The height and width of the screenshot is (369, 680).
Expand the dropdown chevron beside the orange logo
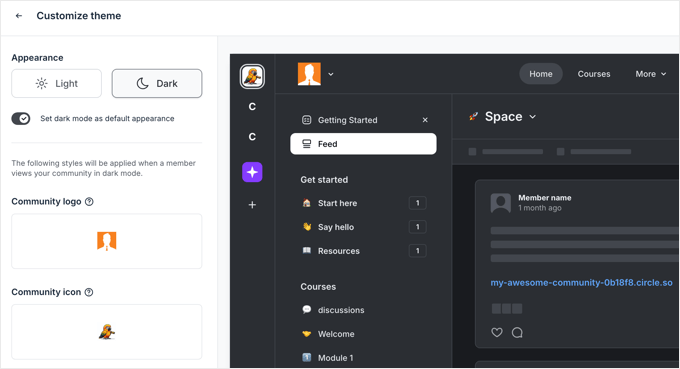pos(331,74)
